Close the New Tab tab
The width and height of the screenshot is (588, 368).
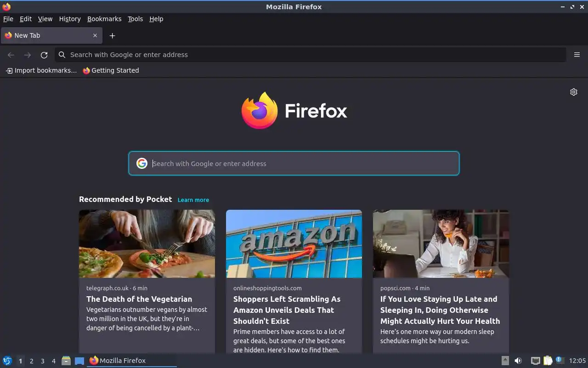coord(95,35)
